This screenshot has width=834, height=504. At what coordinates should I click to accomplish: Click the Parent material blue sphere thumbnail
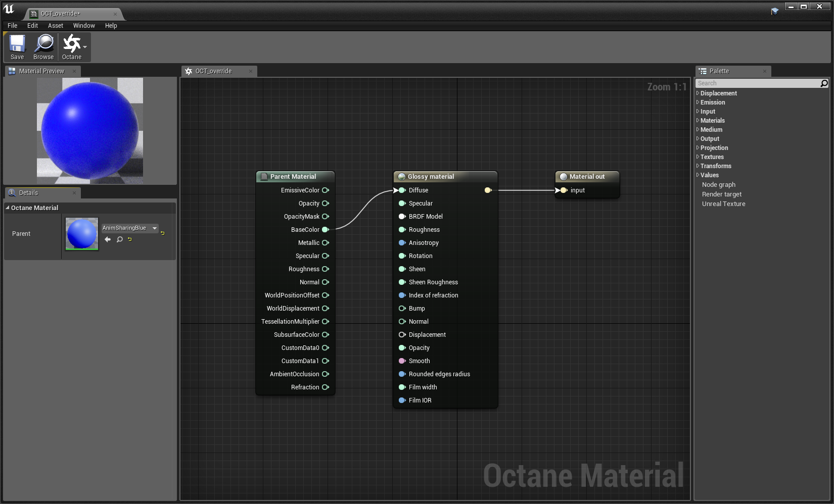[x=82, y=234]
